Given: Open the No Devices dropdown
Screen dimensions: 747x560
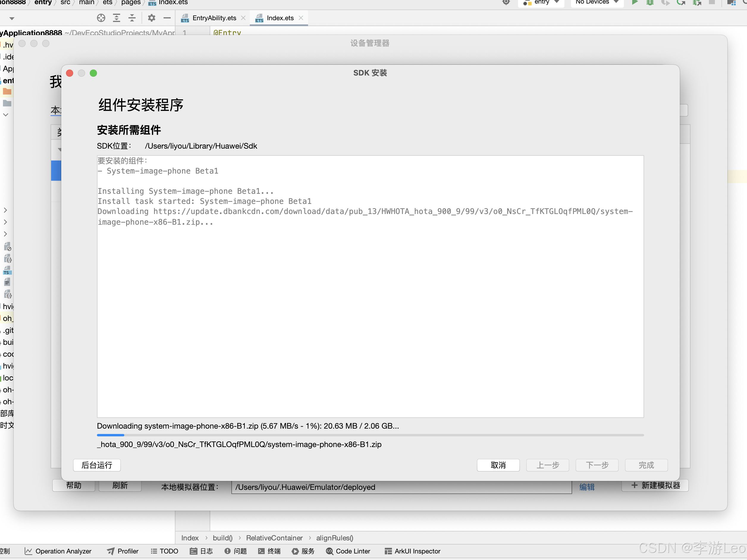Looking at the screenshot, I should point(597,2).
